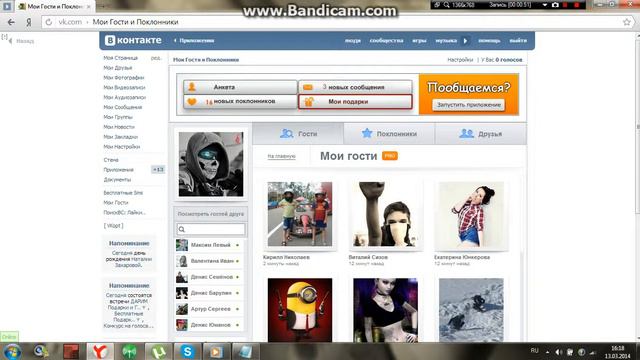
Task: Open Мои Гости in the left menu
Action: click(116, 202)
